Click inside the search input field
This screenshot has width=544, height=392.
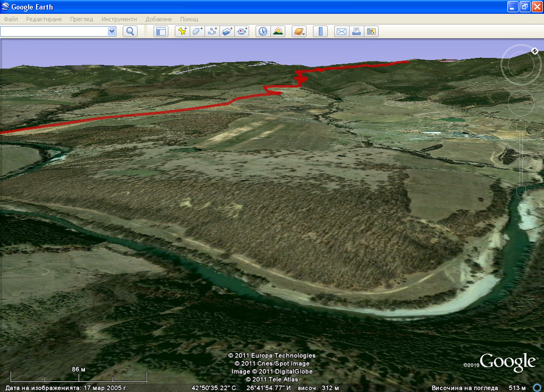coord(54,31)
